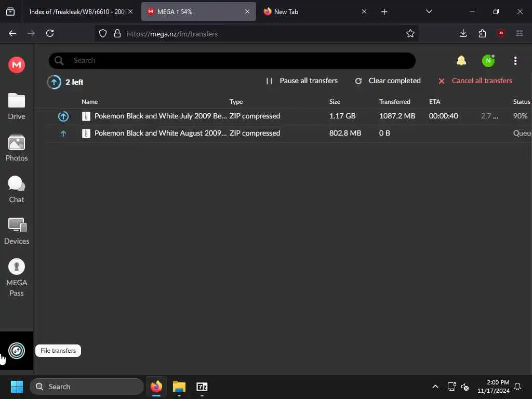Open 7-Zip from the taskbar
532x399 pixels.
pyautogui.click(x=202, y=387)
